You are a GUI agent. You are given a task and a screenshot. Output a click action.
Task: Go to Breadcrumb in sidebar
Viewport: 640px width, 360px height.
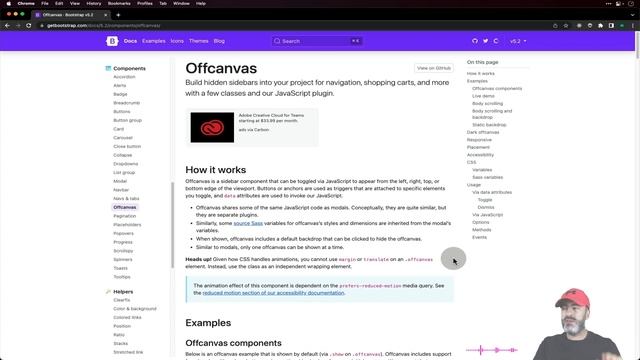(x=127, y=103)
